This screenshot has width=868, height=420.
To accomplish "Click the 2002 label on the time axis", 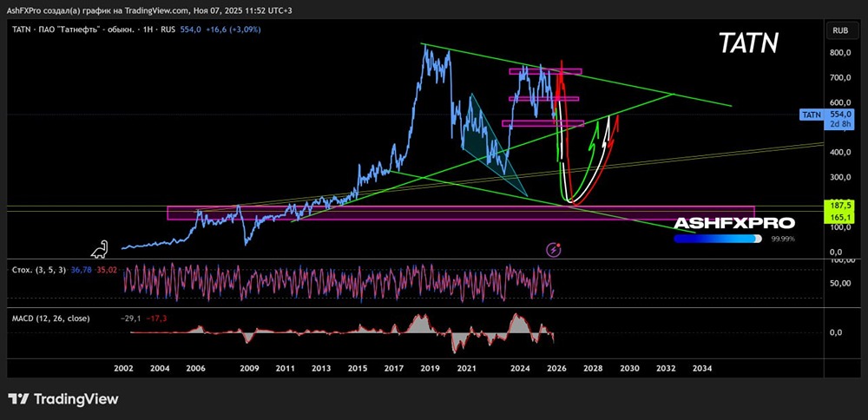I will click(122, 368).
